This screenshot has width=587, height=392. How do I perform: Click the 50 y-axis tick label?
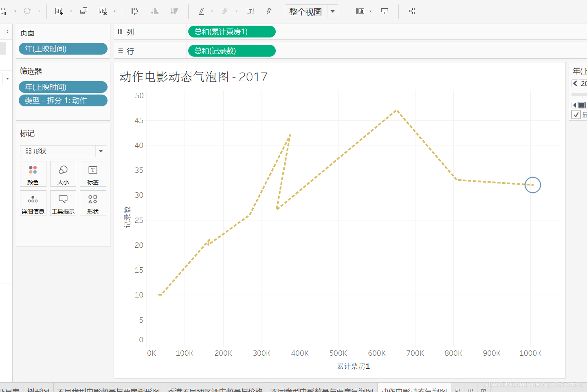[139, 96]
